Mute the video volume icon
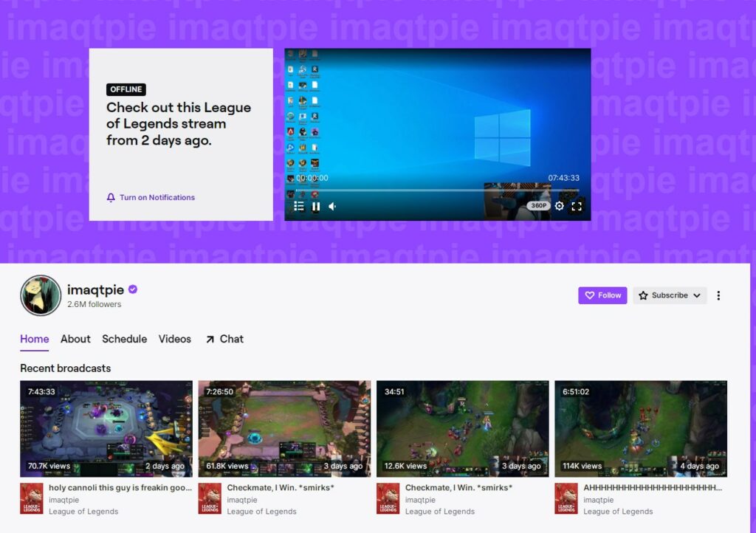 click(x=333, y=206)
